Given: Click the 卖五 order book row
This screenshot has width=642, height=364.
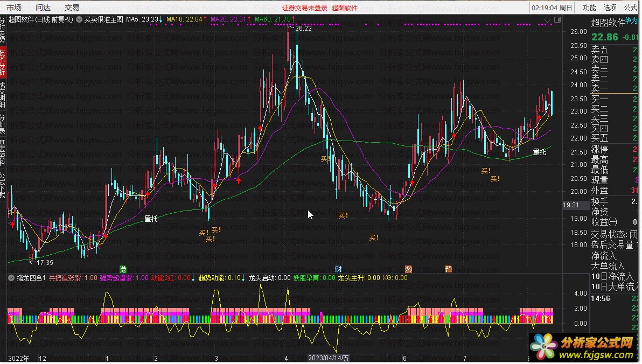Looking at the screenshot, I should pos(615,50).
